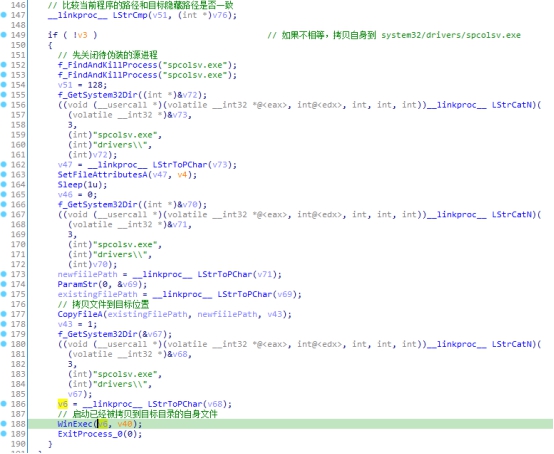The image size is (554, 454).
Task: Click the Sleep(1u) call
Action: pos(82,184)
